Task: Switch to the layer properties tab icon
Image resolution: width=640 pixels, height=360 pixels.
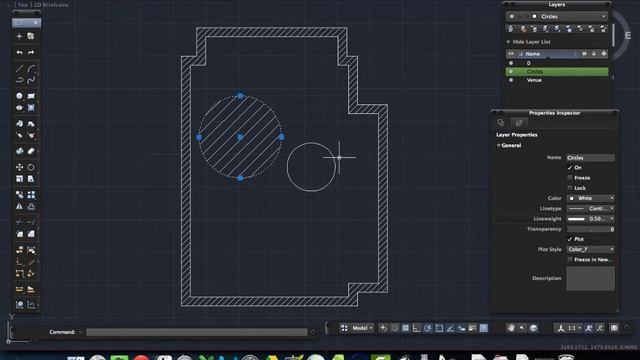Action: tap(519, 123)
